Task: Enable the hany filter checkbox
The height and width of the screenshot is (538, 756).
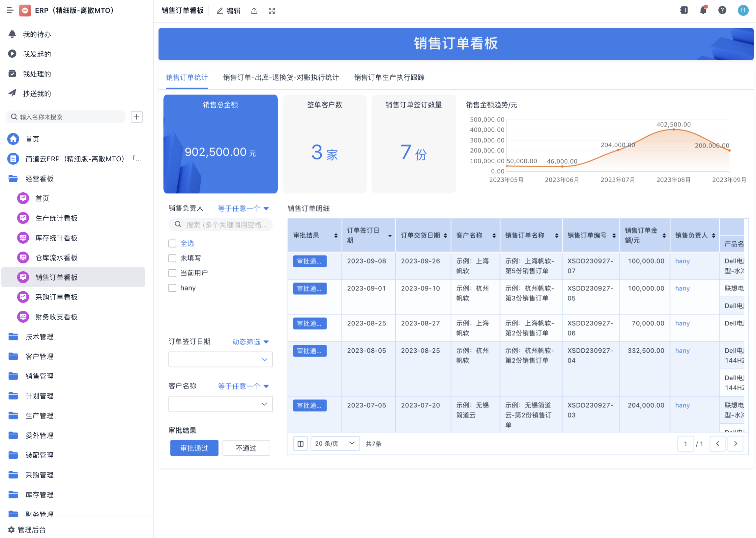Action: tap(172, 287)
